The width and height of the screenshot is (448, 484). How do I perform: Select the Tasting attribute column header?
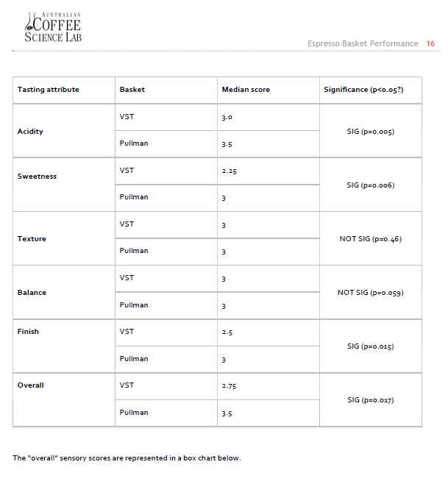(48, 90)
